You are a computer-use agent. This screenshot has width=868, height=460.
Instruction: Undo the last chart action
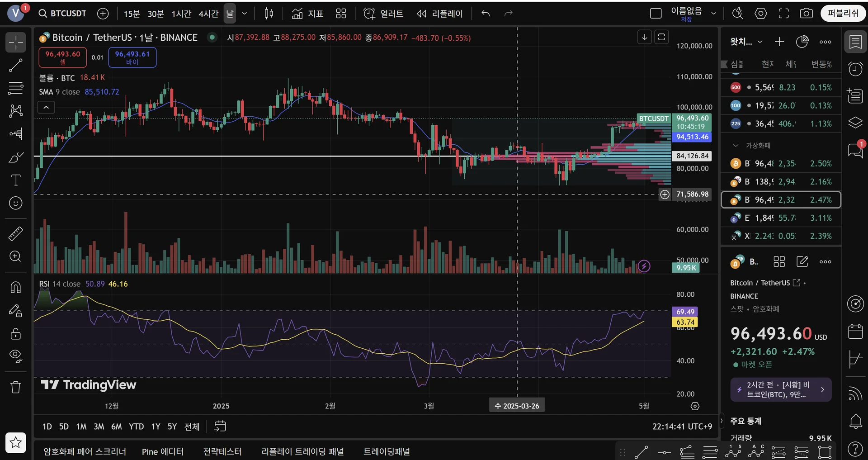486,14
